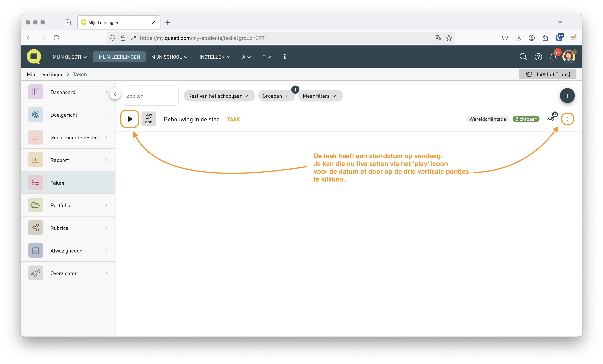Screen dimensions: 603x364
Task: Open the three vertical dots task menu
Action: (x=567, y=119)
